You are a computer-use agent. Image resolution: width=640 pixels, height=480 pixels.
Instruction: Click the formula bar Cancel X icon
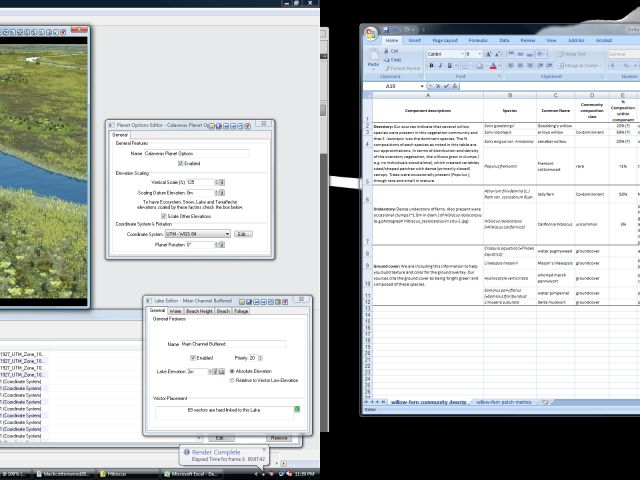pos(438,86)
